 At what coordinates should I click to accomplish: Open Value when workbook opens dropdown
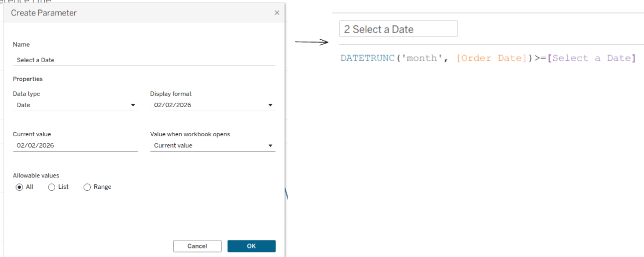(212, 146)
